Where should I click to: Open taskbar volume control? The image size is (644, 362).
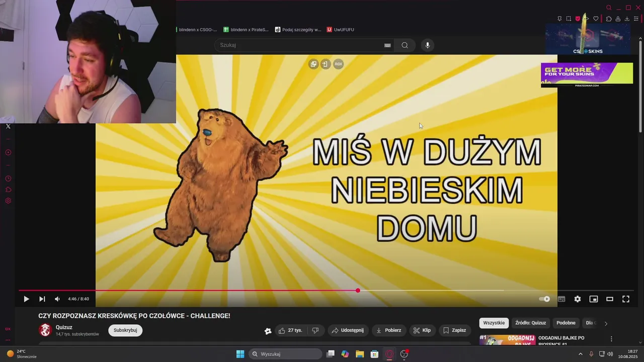coord(610,354)
